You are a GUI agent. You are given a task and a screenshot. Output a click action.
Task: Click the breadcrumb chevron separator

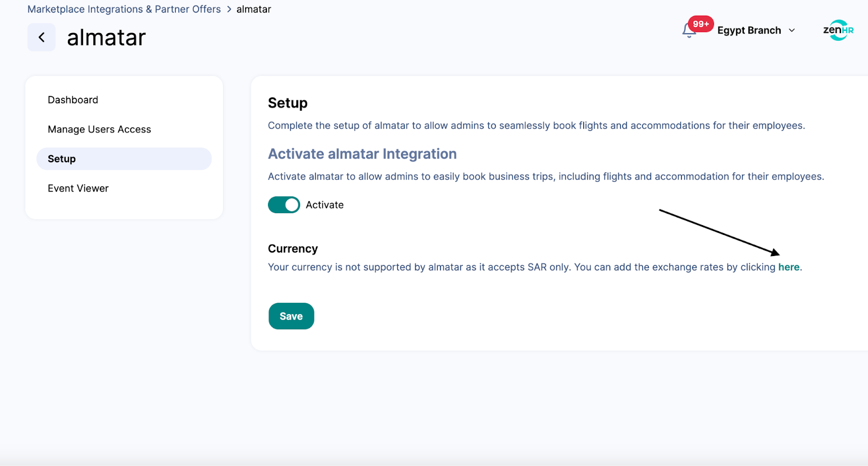[x=229, y=9]
